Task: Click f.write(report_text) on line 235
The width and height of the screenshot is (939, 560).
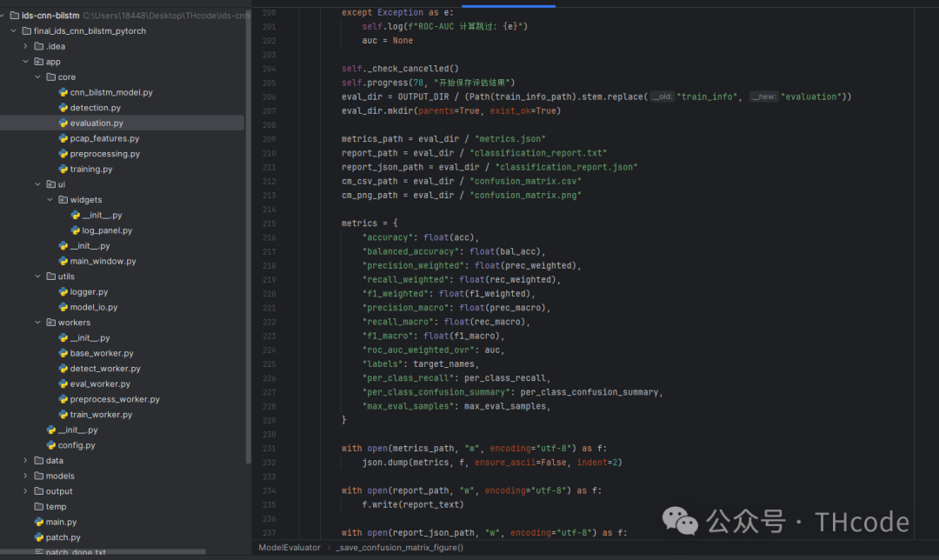Action: (x=413, y=505)
